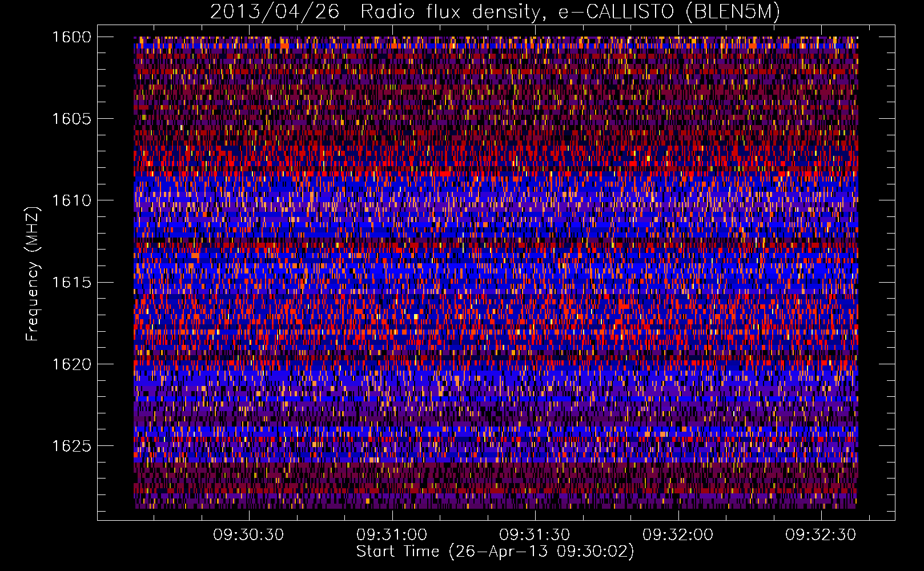
Task: Click the 'Start Time (26-Apr-13 09:30:02)' label
Action: pyautogui.click(x=495, y=552)
